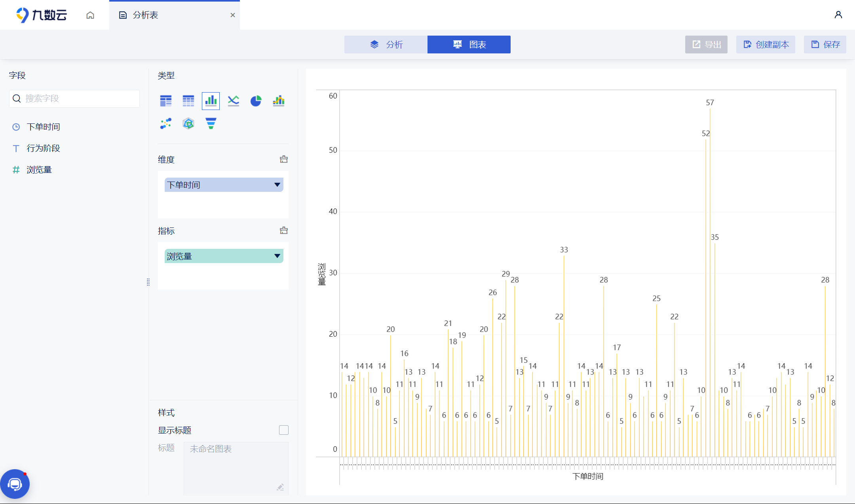Click the 搜索字段 search input
855x504 pixels.
79,99
